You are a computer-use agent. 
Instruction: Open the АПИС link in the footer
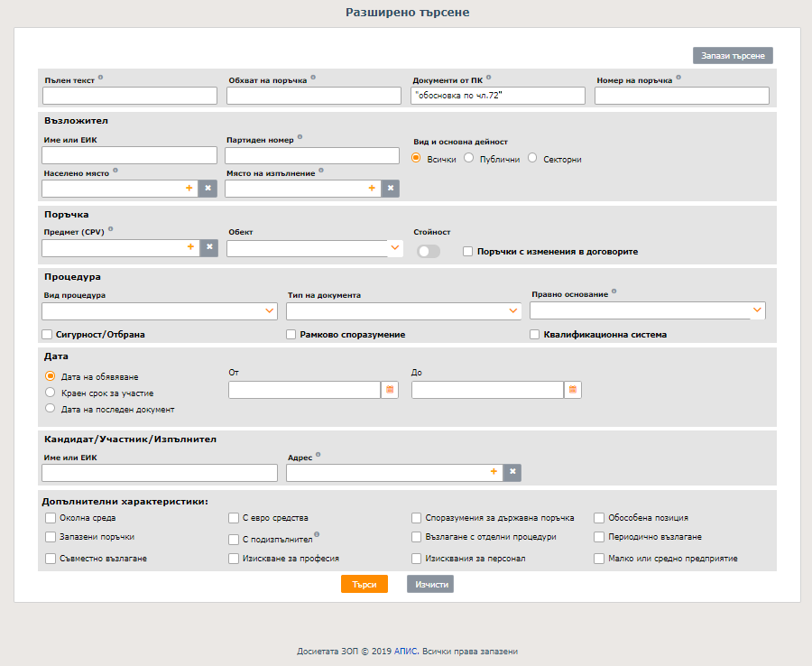[405, 651]
